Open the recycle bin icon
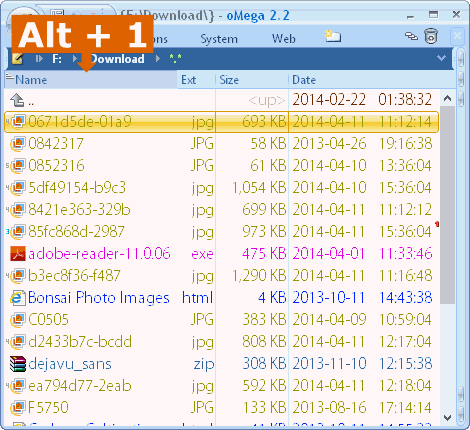470x430 pixels. tap(431, 36)
